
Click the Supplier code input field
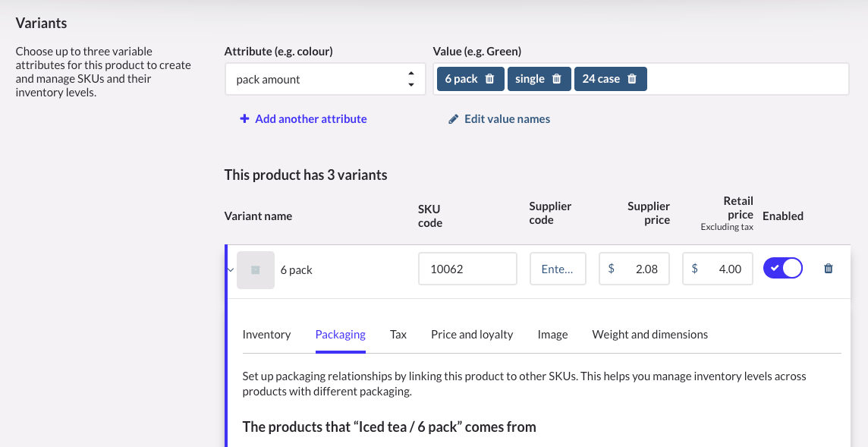point(558,269)
